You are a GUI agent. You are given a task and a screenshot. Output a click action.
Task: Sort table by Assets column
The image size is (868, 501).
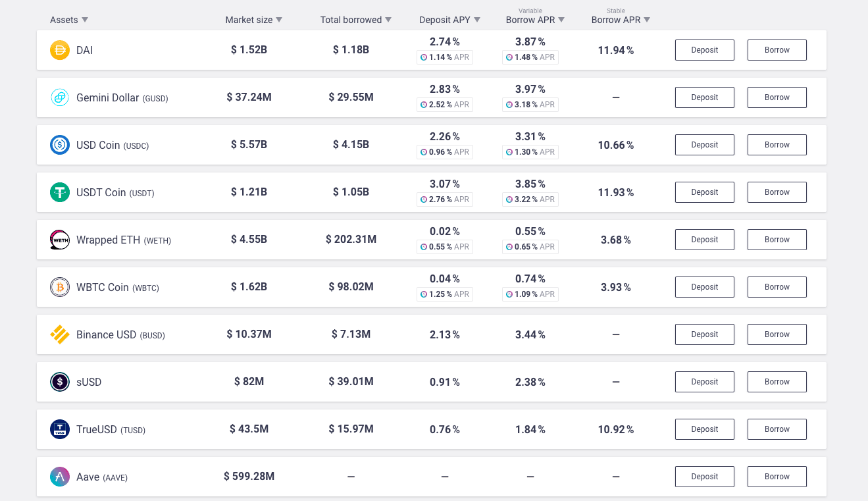[x=69, y=20]
